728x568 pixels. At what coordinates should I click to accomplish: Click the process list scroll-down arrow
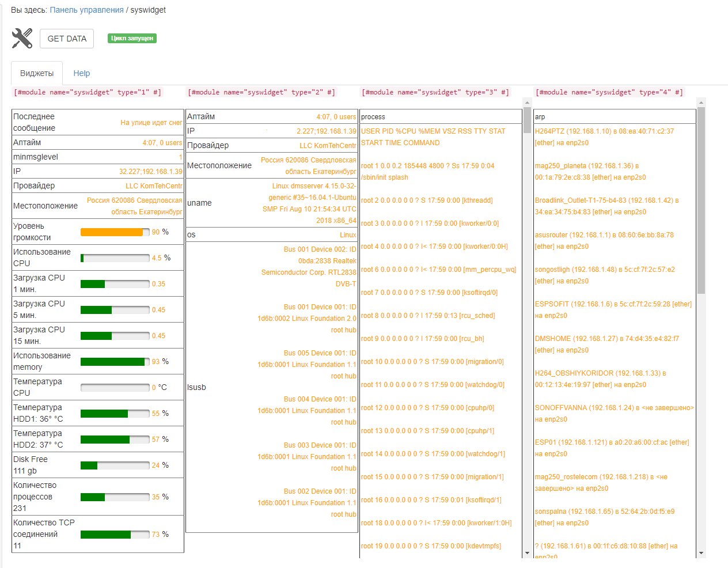(527, 553)
